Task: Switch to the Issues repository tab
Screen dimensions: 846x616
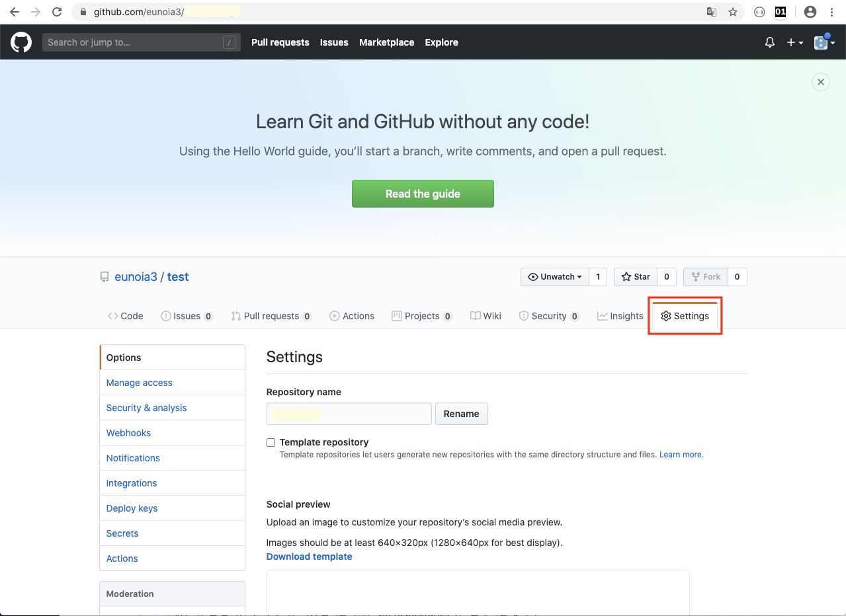Action: coord(187,316)
